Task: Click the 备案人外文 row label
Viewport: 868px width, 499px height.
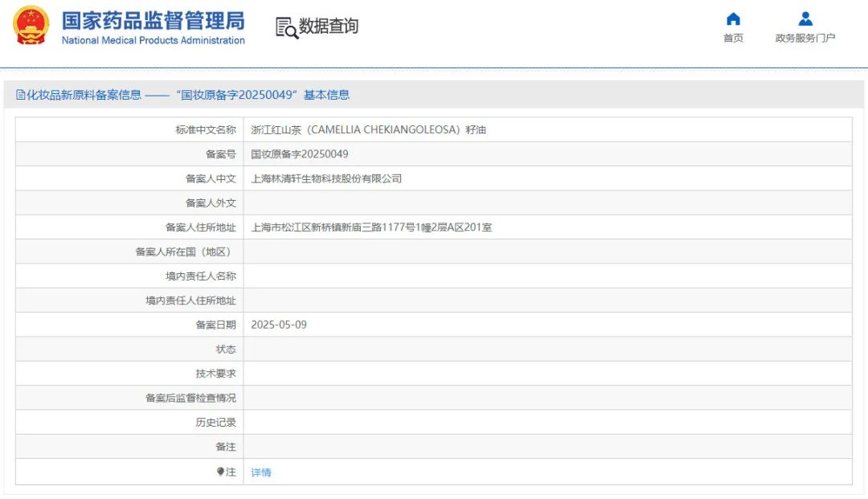Action: click(211, 202)
